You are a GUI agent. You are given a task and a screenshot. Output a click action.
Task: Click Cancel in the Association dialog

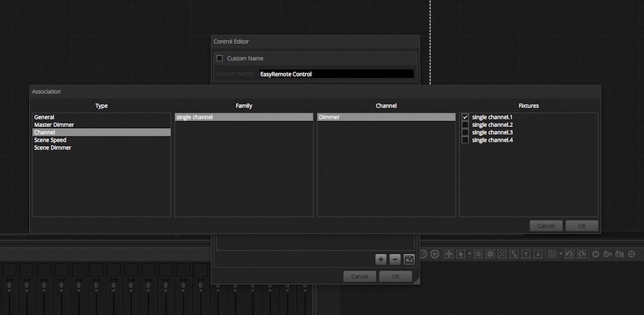tap(546, 226)
